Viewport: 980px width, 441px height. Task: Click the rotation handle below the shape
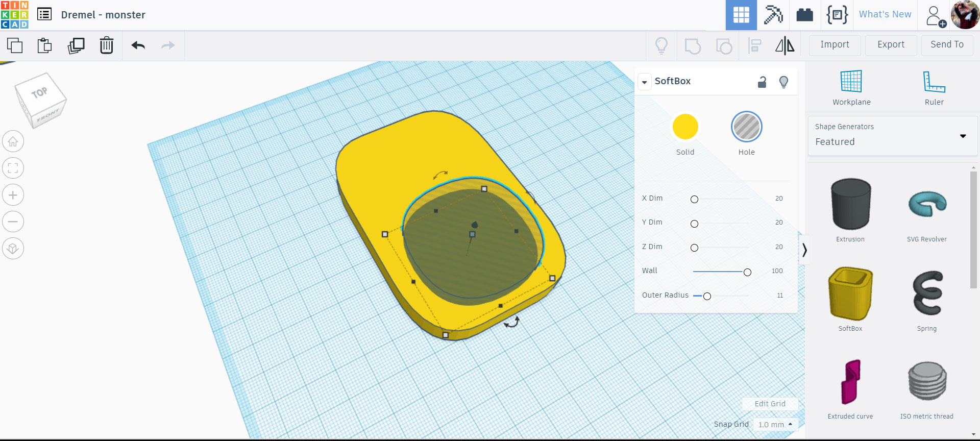click(511, 323)
